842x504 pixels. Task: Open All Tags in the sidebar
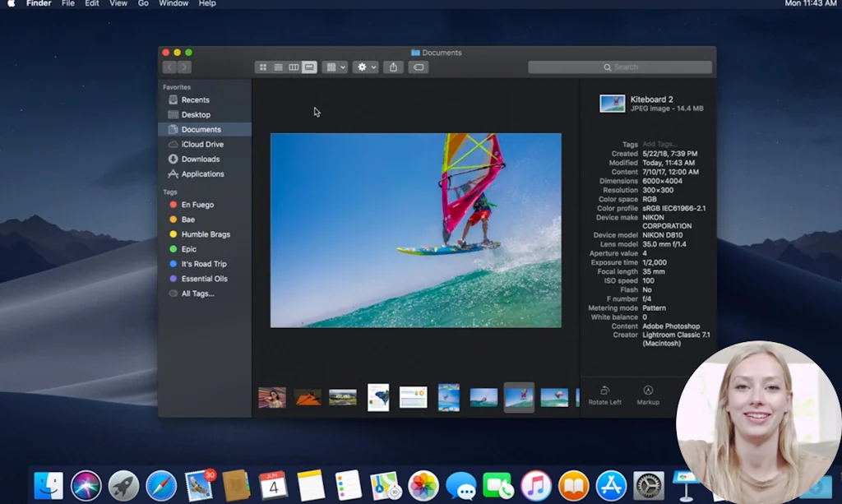click(x=197, y=294)
